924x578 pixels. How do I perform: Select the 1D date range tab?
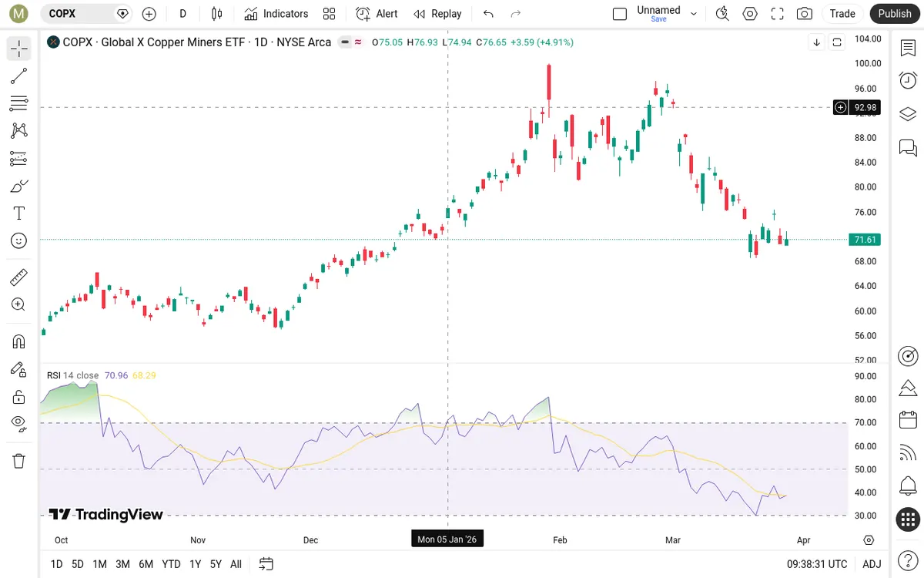[56, 564]
